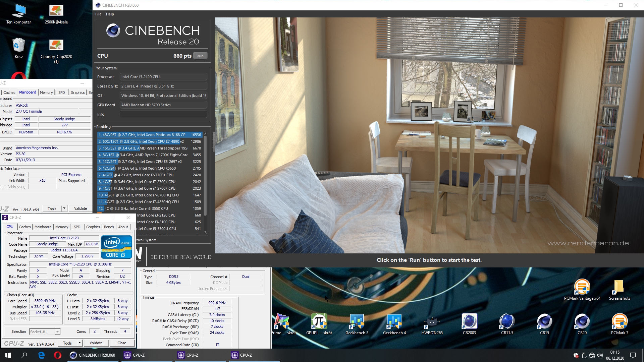
Task: Open Graphics tab in Mainboard CPU-Z window
Action: [78, 93]
